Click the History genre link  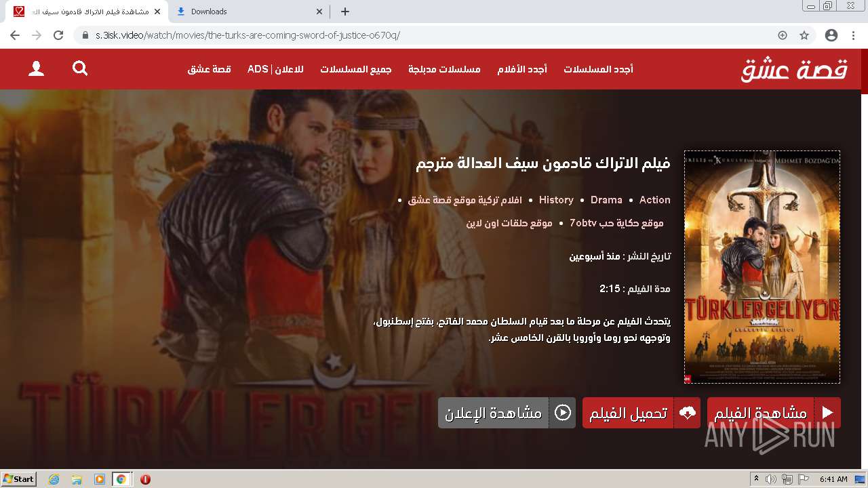click(556, 200)
